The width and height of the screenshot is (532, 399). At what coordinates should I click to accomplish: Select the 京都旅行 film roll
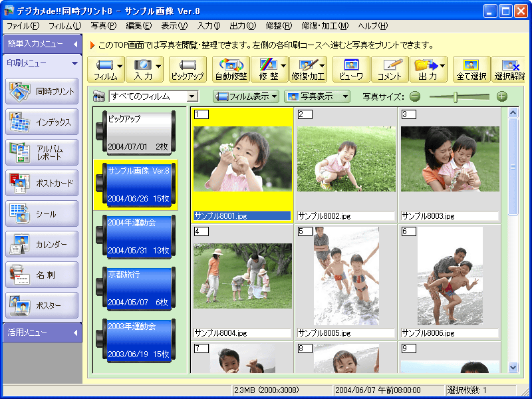[136, 289]
